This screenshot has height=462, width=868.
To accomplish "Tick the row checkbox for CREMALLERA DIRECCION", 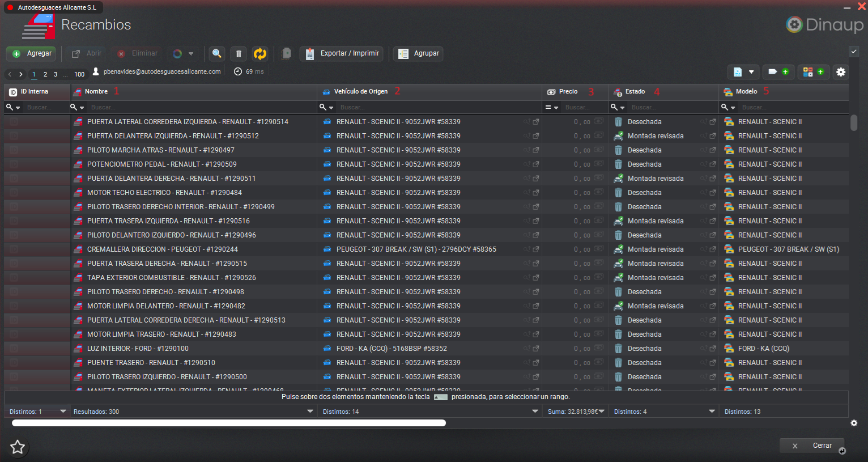I will tap(14, 249).
